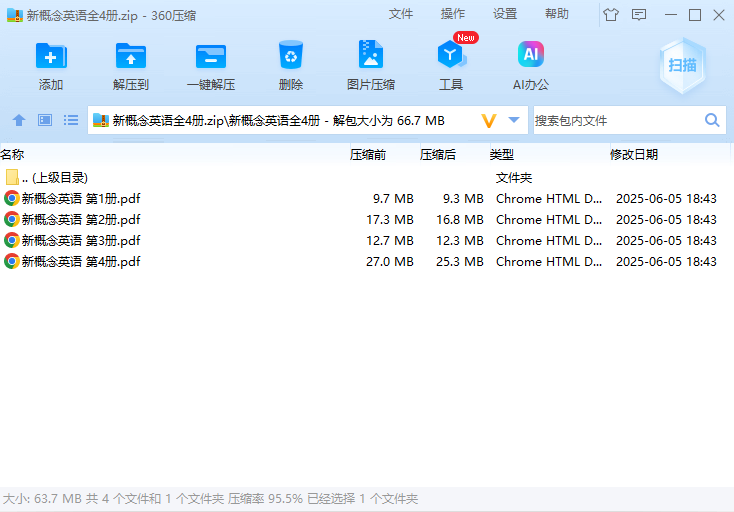Viewport: 734px width, 512px height.
Task: Click the 删除 (Delete) trash icon
Action: coord(291,55)
